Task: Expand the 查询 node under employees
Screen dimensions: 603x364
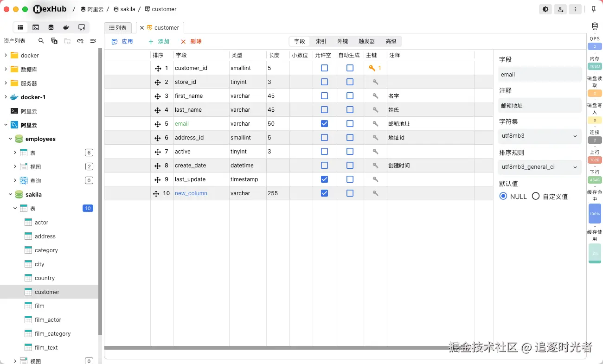Action: pyautogui.click(x=15, y=180)
